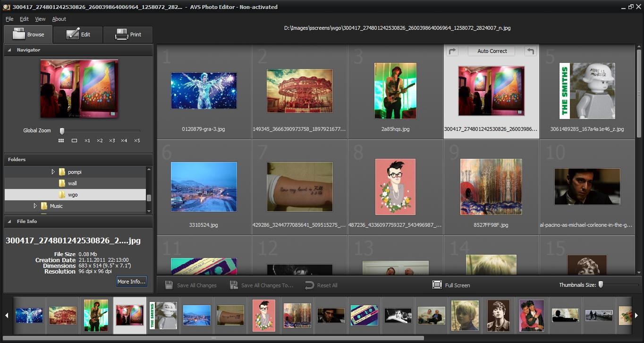Select the thumbnail grid view icon
Image resolution: width=644 pixels, height=343 pixels.
[61, 140]
